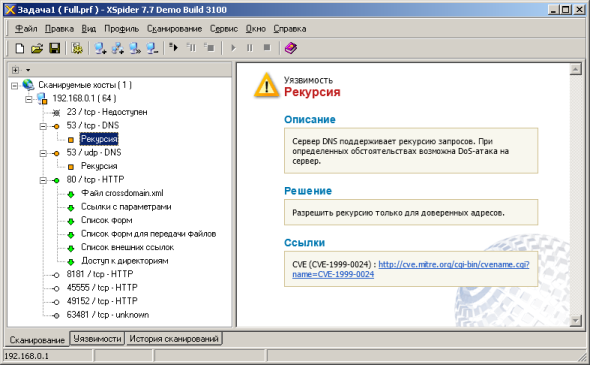The height and width of the screenshot is (365, 590).
Task: Select Список внешних ссылок item
Action: point(127,248)
